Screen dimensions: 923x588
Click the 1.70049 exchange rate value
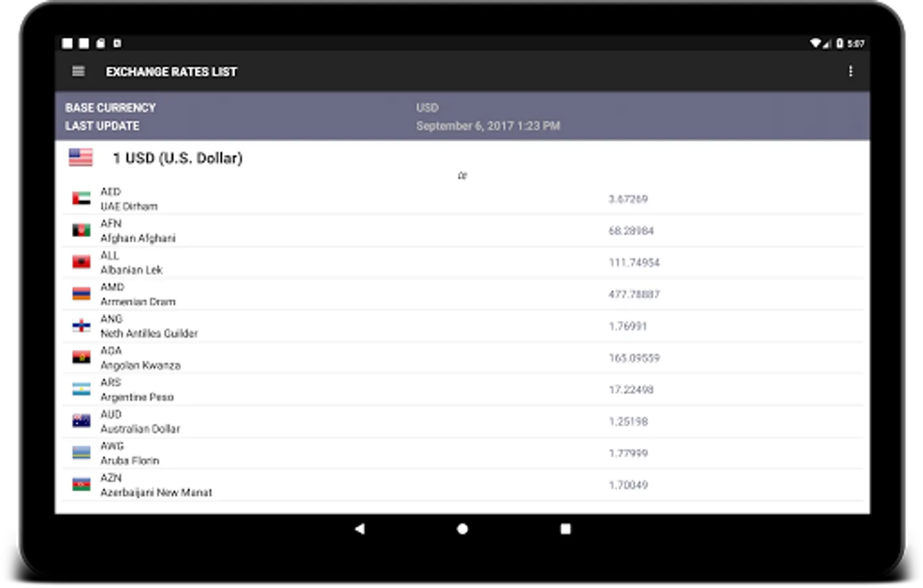tap(628, 485)
